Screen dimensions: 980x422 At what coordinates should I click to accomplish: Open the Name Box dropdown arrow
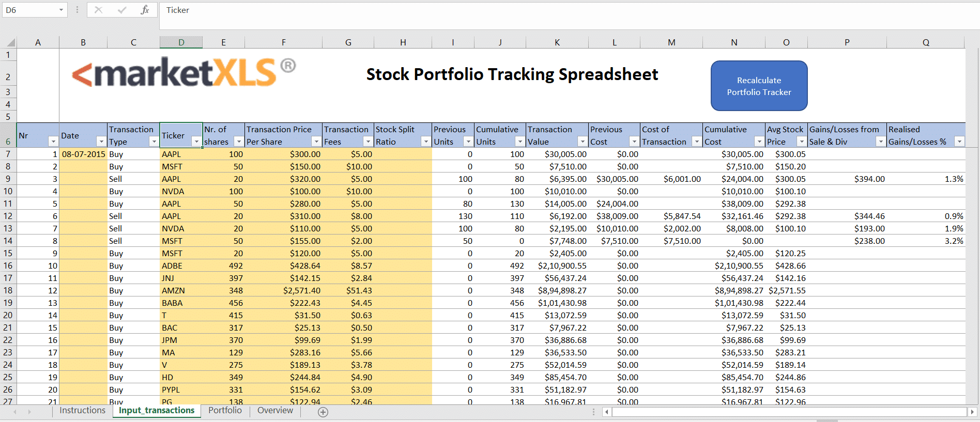pyautogui.click(x=61, y=10)
